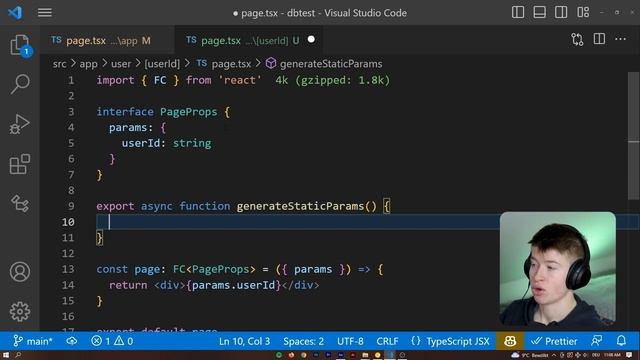This screenshot has height=360, width=640.
Task: Change indentation via Spaces: 2
Action: 303,341
